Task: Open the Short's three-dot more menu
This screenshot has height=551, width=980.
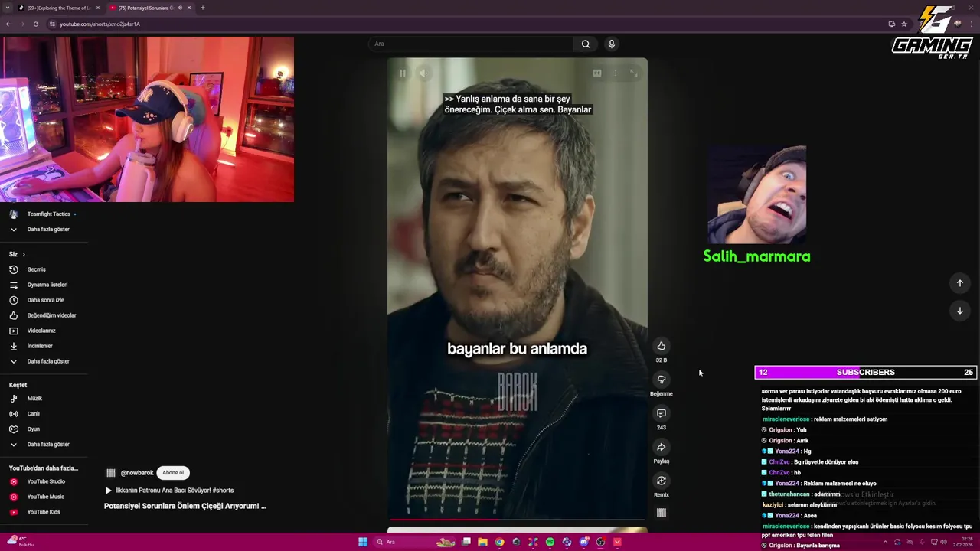Action: pos(615,73)
